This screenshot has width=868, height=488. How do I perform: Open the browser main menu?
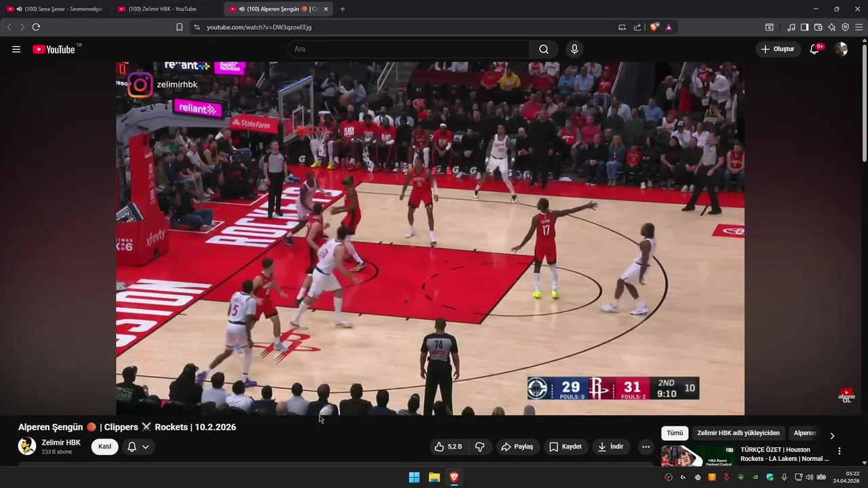[x=859, y=27]
